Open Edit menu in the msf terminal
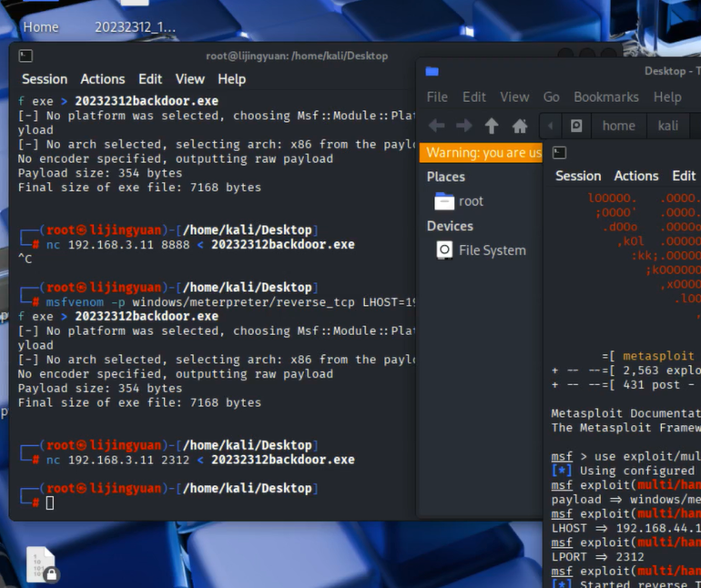This screenshot has width=701, height=588. pos(684,177)
